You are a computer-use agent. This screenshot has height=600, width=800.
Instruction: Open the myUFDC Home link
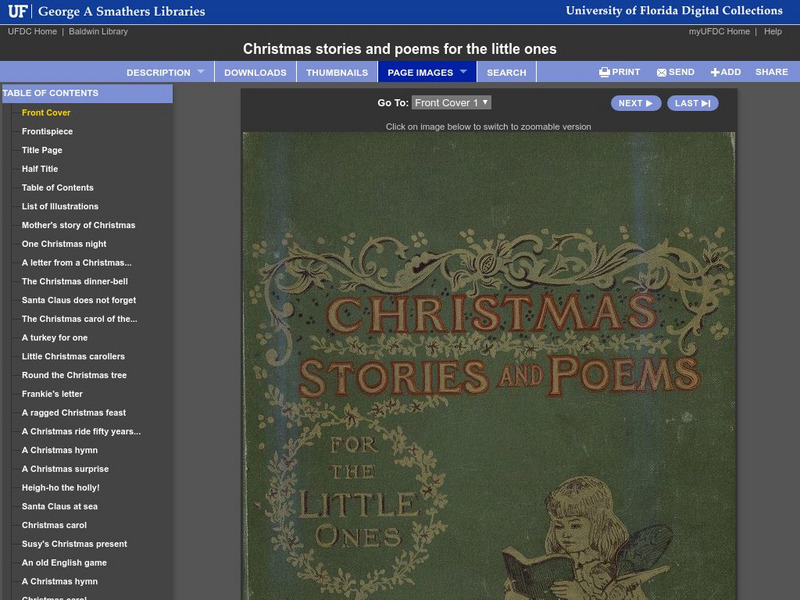pos(719,32)
